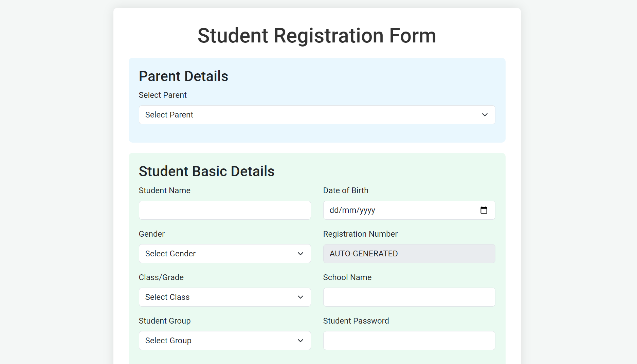
Task: Click the Date of Birth label
Action: (x=346, y=190)
